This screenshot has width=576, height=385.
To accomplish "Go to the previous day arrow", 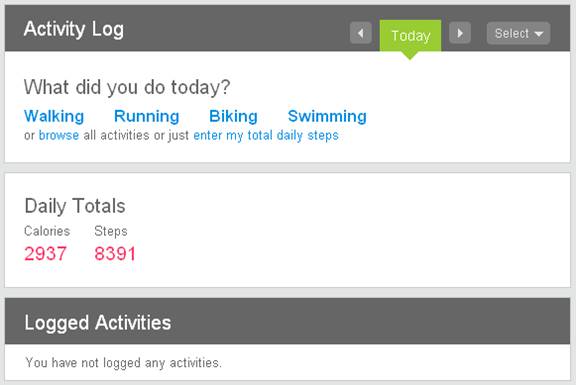I will tap(361, 33).
